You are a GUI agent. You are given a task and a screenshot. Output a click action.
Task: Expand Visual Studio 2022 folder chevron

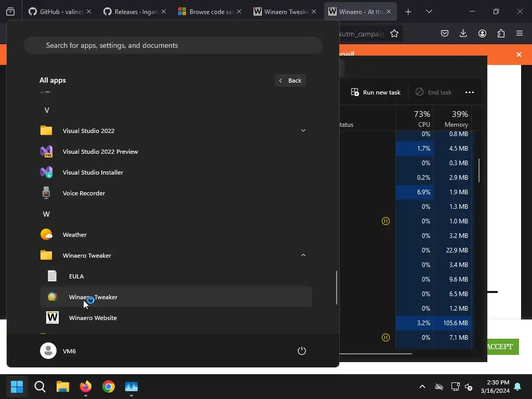[x=303, y=130]
